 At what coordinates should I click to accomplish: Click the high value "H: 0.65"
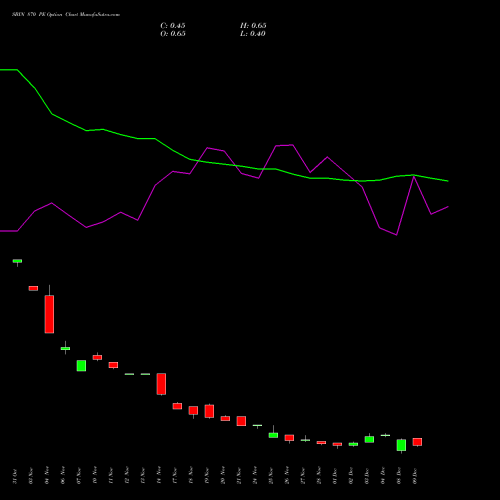click(253, 26)
